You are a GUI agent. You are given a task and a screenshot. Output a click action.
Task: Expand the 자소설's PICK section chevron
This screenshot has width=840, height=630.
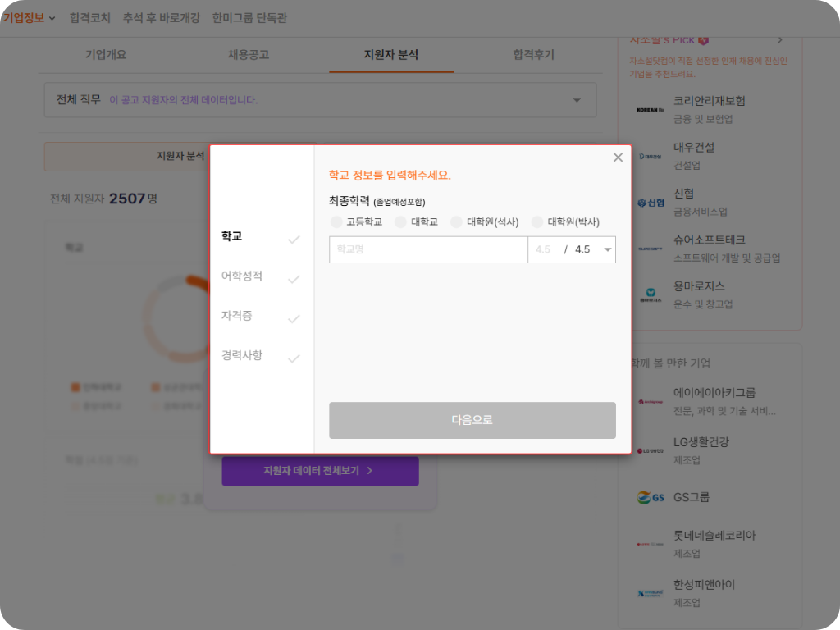tap(779, 39)
